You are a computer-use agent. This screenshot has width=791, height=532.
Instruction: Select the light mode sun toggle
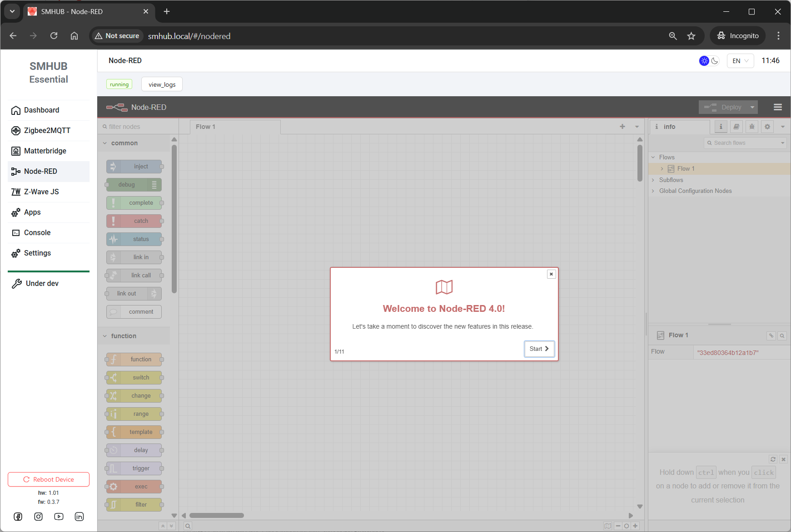pyautogui.click(x=704, y=61)
